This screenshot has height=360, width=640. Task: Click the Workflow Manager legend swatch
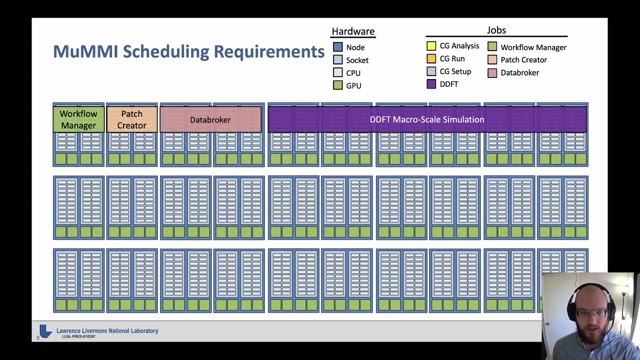tap(492, 47)
